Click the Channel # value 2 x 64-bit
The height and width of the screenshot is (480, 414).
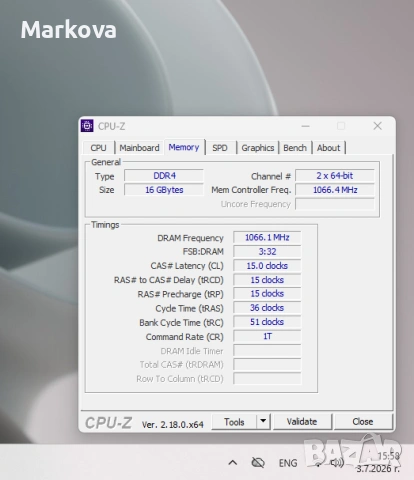tap(335, 176)
